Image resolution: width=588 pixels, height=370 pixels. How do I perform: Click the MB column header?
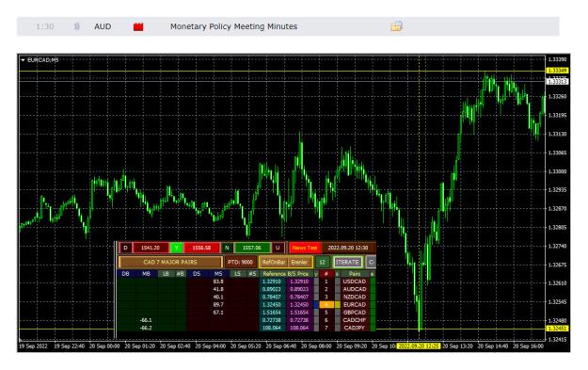click(x=146, y=274)
